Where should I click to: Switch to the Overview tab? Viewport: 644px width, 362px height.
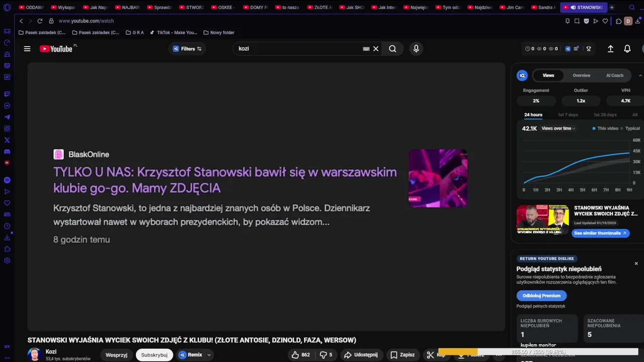(x=581, y=75)
